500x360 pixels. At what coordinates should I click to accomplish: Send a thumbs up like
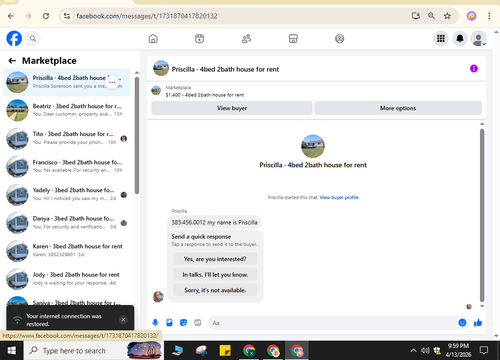[x=478, y=322]
